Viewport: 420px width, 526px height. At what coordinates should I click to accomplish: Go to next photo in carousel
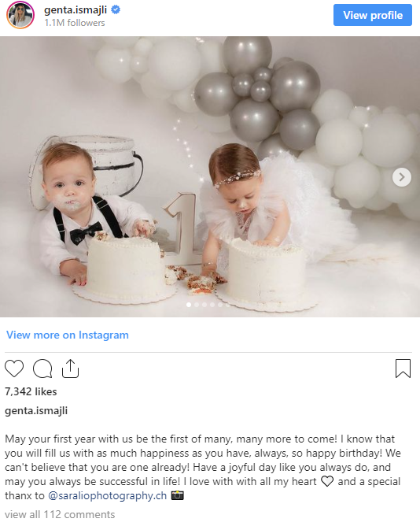pyautogui.click(x=402, y=177)
